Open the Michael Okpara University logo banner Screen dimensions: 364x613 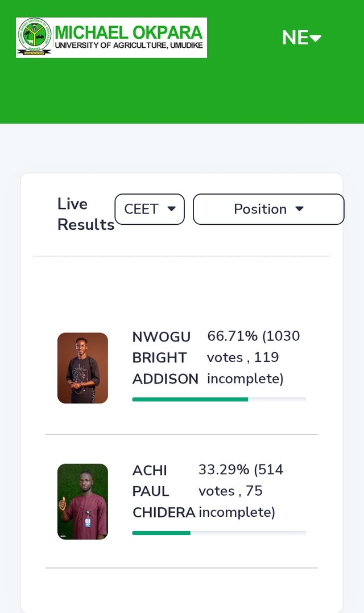111,38
